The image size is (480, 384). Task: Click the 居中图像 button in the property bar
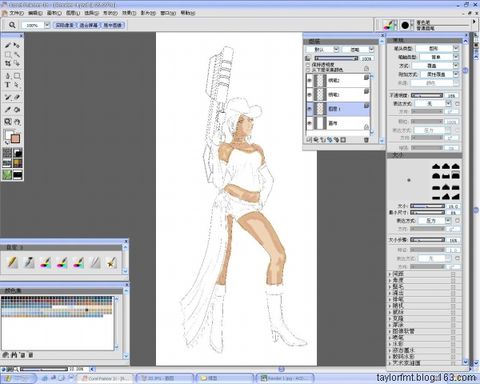[113, 25]
